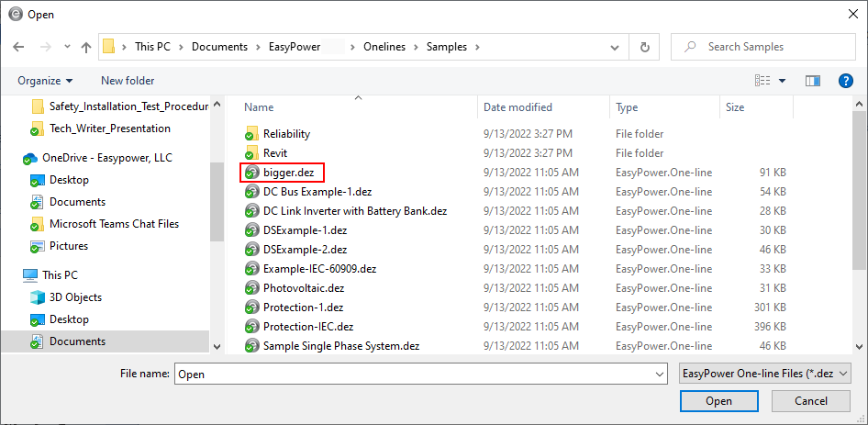Screen dimensions: 868x425
Task: Click the New folder button
Action: (x=128, y=81)
